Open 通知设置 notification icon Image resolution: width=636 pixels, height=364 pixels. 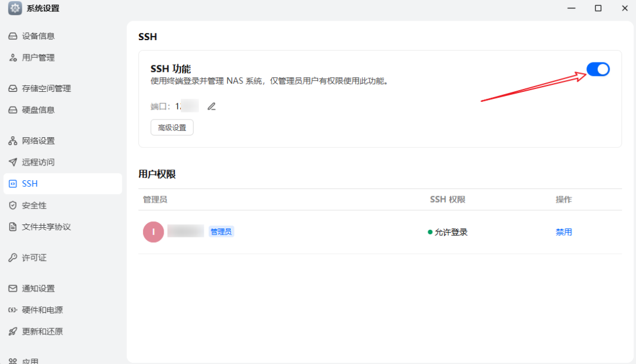(x=13, y=288)
